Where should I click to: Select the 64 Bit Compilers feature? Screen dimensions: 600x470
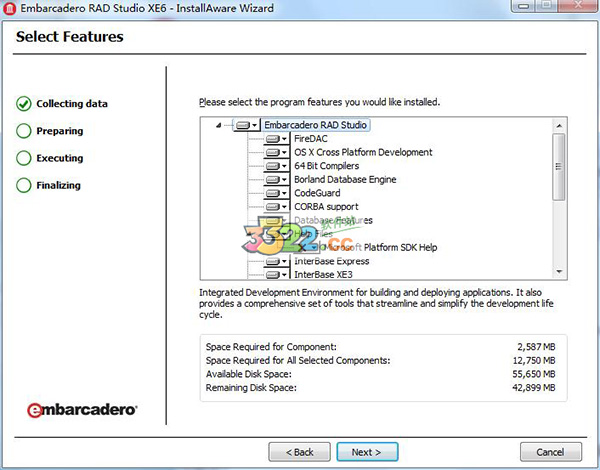(x=326, y=166)
